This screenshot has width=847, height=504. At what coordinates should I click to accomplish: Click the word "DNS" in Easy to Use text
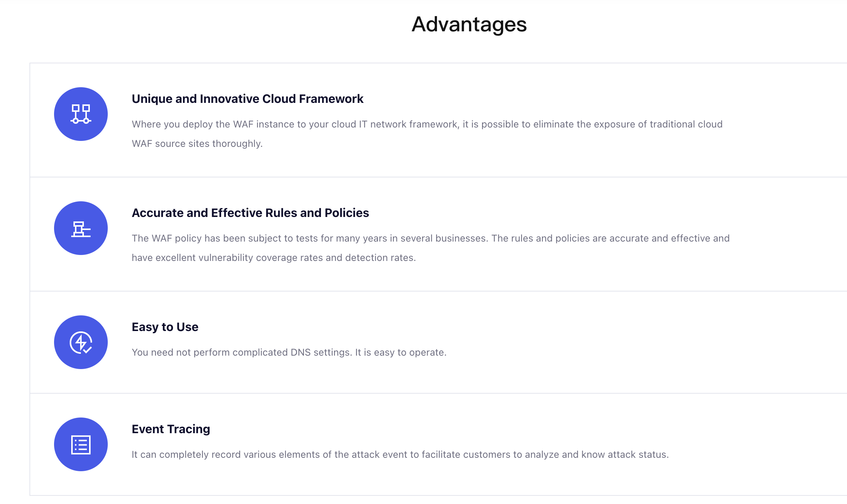300,352
